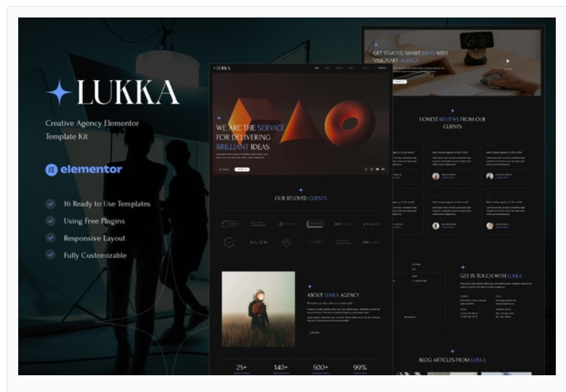Click 'Creative Agency Elementor Template Kit' subtitle
Viewport: 566px width, 392px height.
[x=92, y=130]
